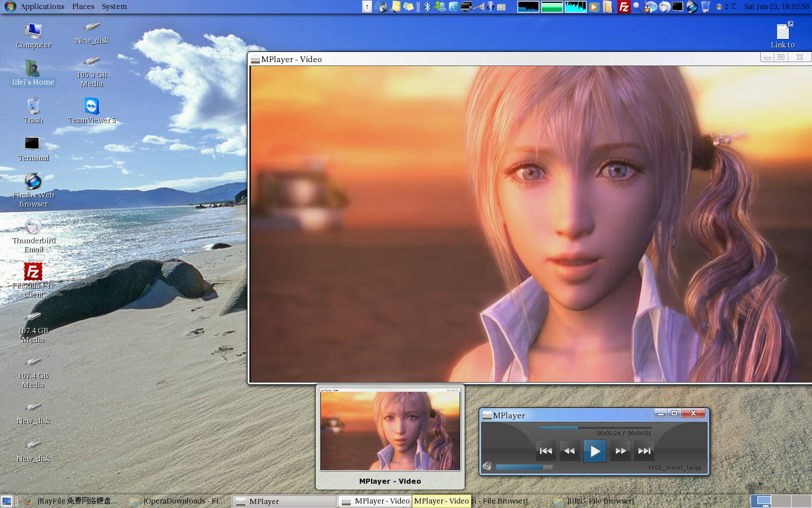The height and width of the screenshot is (508, 812).
Task: Skip to next track in MPlayer
Action: (644, 451)
